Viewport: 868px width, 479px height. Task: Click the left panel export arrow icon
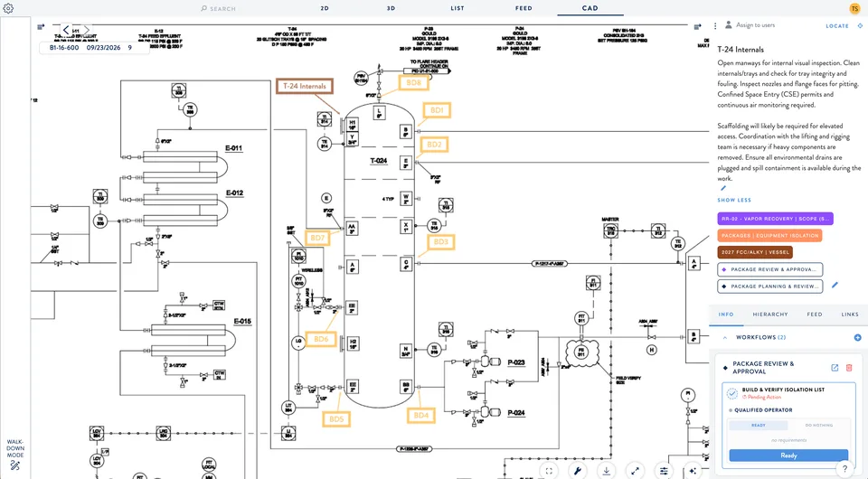pyautogui.click(x=41, y=26)
